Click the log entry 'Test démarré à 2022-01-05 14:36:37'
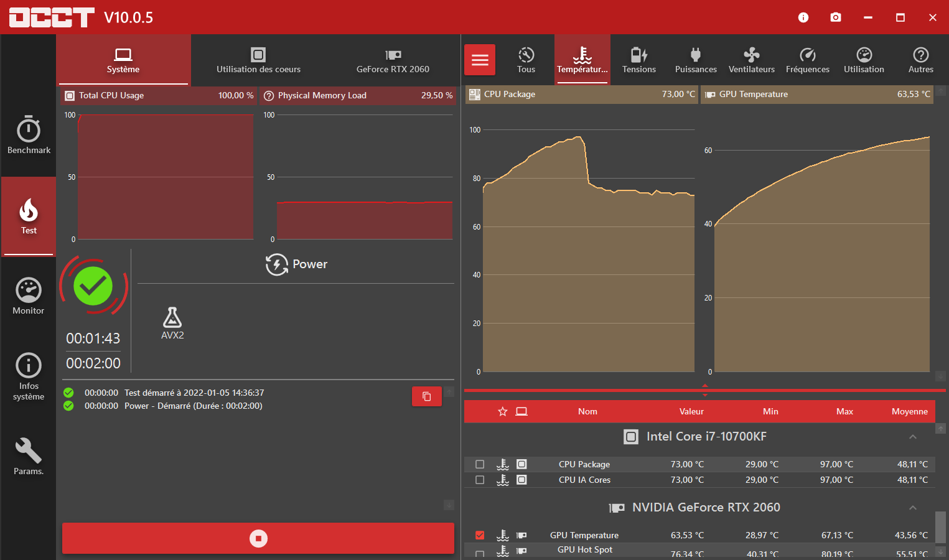Viewport: 949px width, 560px height. tap(194, 393)
